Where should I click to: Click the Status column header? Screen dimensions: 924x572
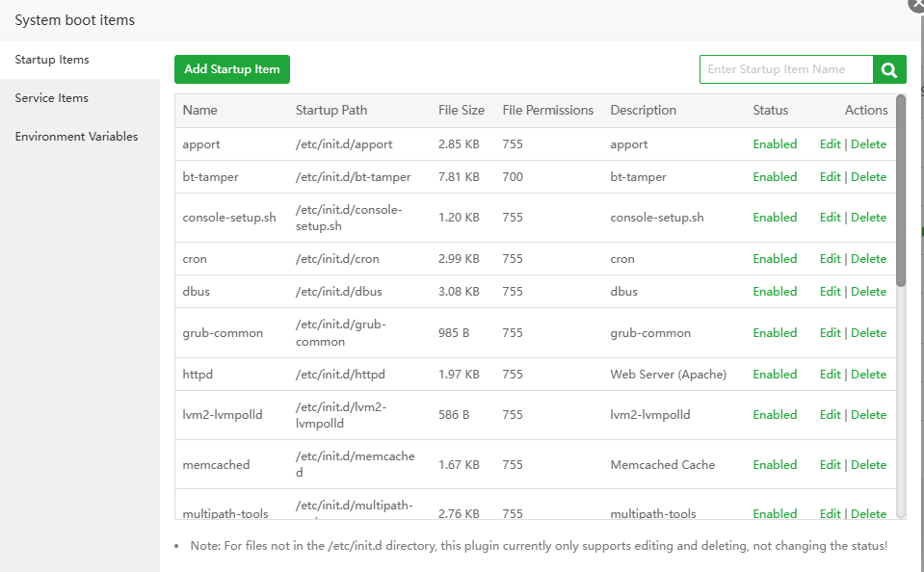(x=770, y=111)
